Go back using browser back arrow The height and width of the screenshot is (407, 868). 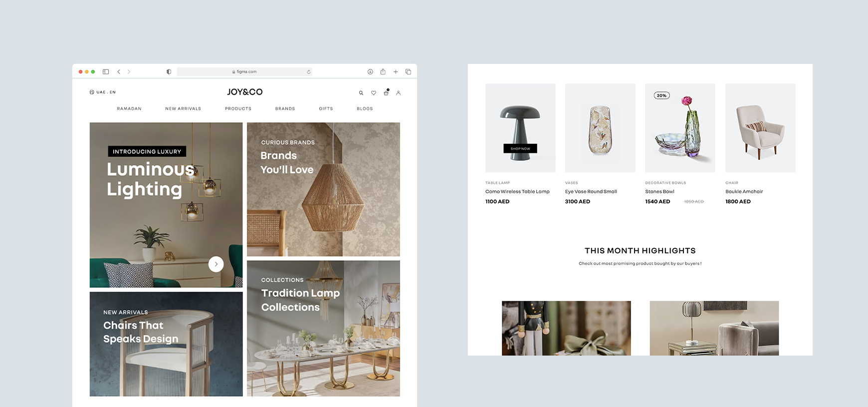pyautogui.click(x=119, y=72)
